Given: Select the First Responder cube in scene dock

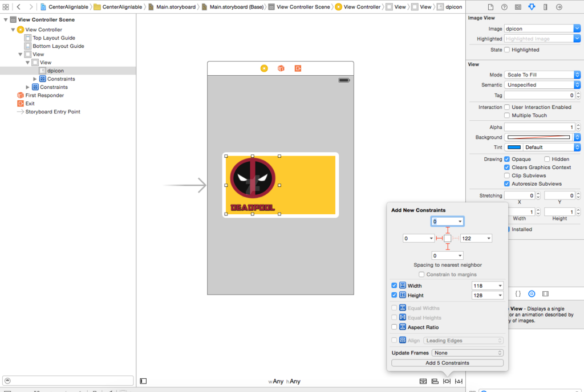Looking at the screenshot, I should 281,68.
